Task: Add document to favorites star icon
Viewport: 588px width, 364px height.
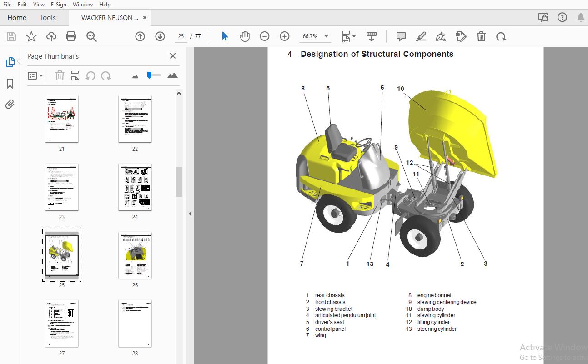Action: tap(31, 36)
